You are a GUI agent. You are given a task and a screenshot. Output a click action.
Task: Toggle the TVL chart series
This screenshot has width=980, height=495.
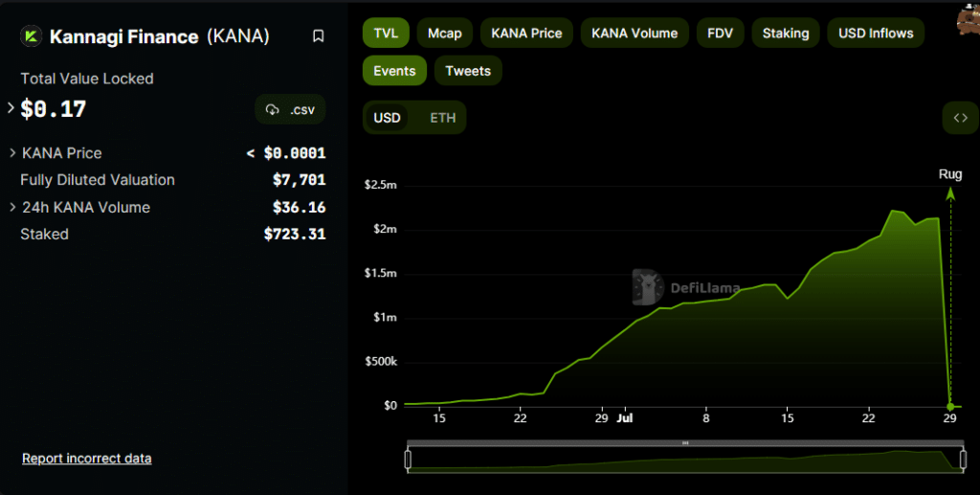(x=386, y=34)
